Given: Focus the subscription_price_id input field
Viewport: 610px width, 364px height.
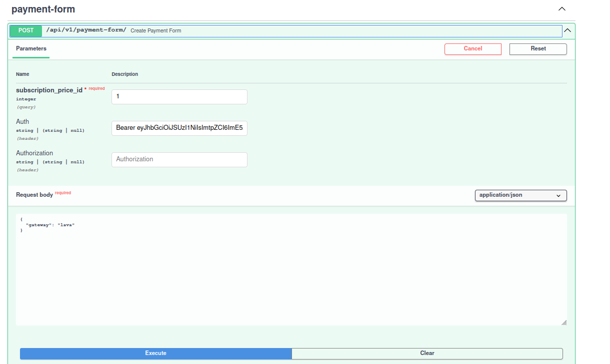Looking at the screenshot, I should pyautogui.click(x=179, y=97).
